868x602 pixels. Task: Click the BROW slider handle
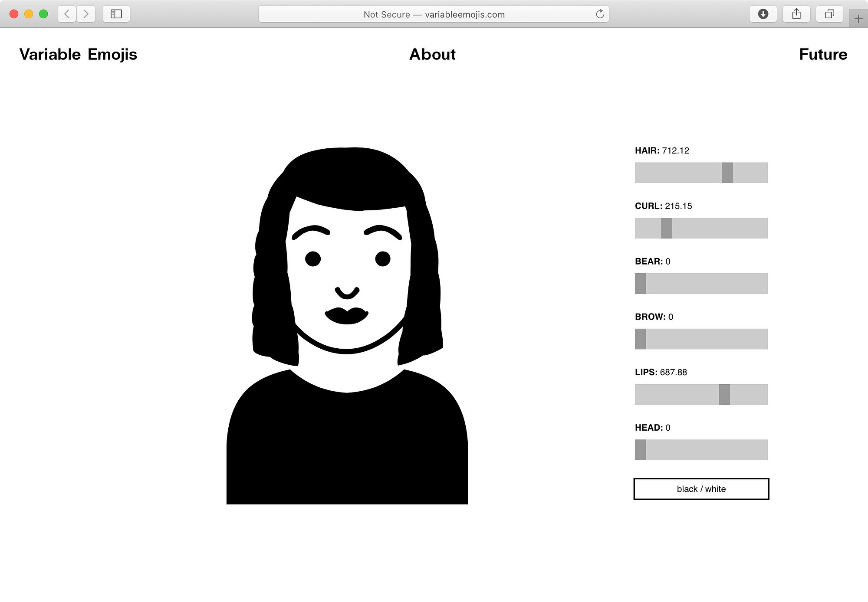click(x=641, y=339)
